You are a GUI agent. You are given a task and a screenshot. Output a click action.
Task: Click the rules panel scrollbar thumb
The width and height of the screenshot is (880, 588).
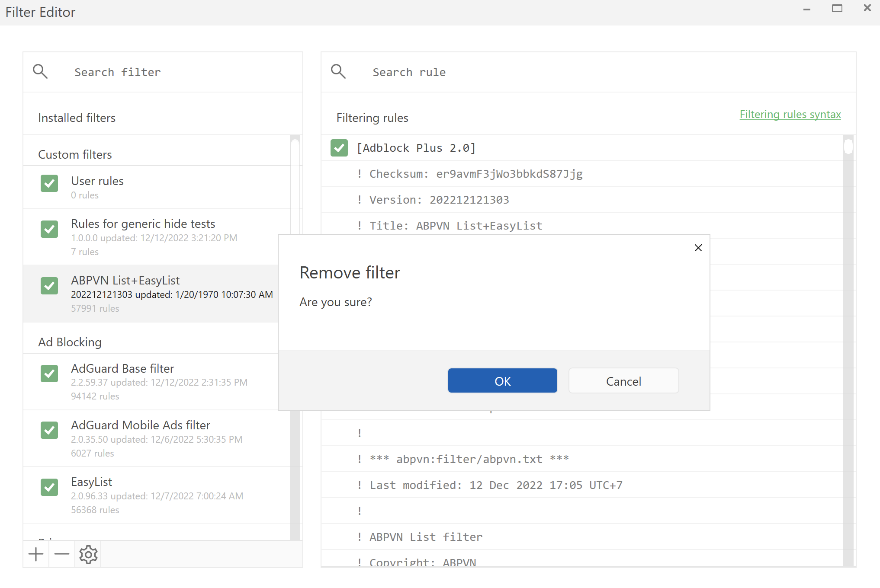coord(848,147)
